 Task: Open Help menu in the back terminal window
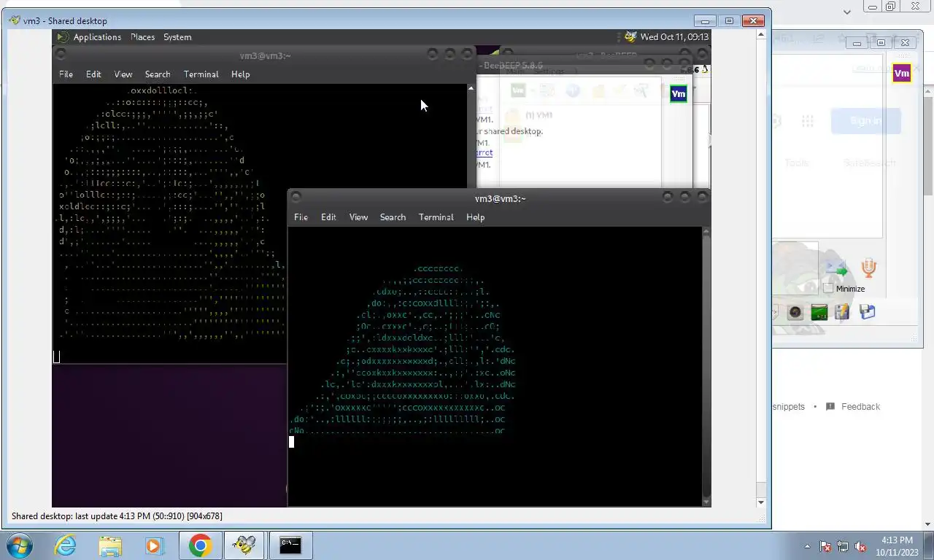point(240,74)
